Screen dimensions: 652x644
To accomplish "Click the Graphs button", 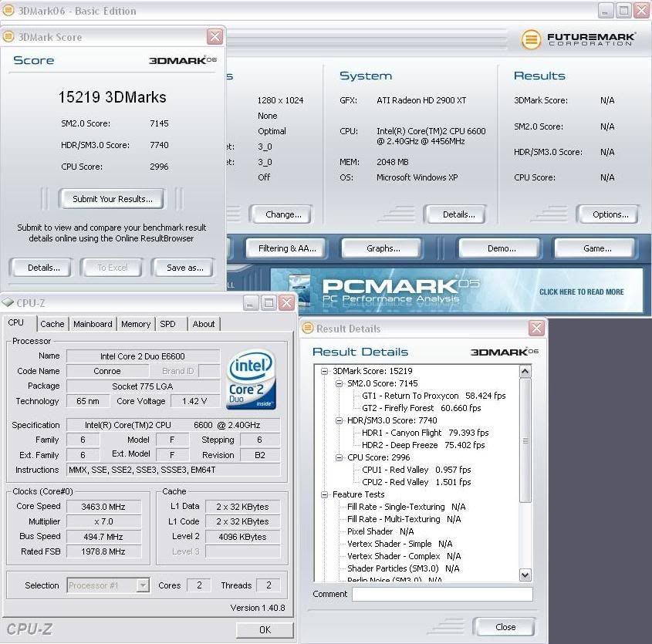I will [383, 248].
